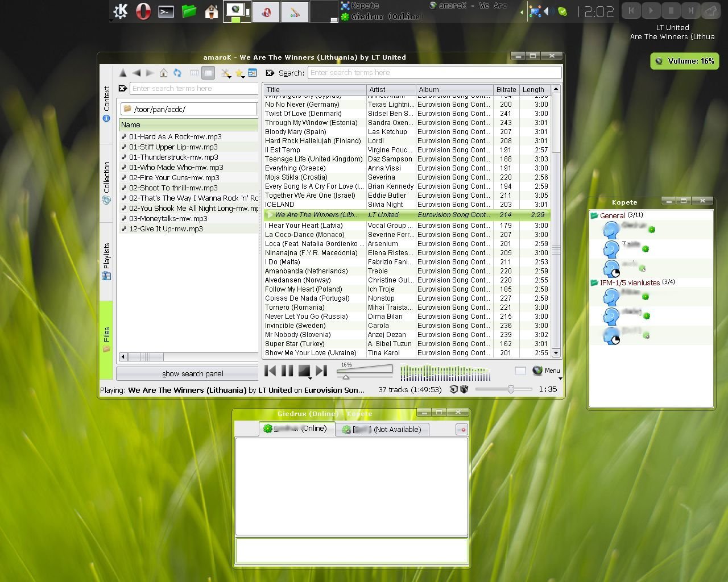This screenshot has height=582, width=728.
Task: Click amaroK previous track button
Action: coord(271,371)
